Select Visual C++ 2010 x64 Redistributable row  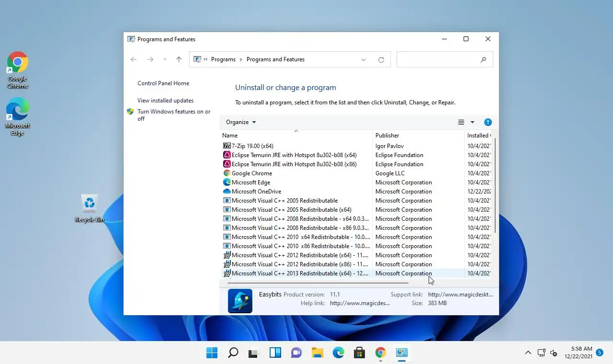(x=356, y=237)
